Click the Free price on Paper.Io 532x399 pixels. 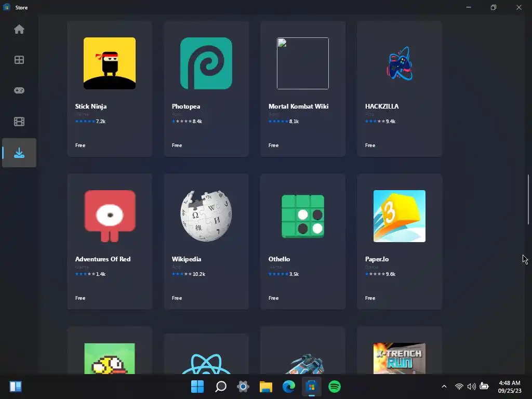pos(370,298)
